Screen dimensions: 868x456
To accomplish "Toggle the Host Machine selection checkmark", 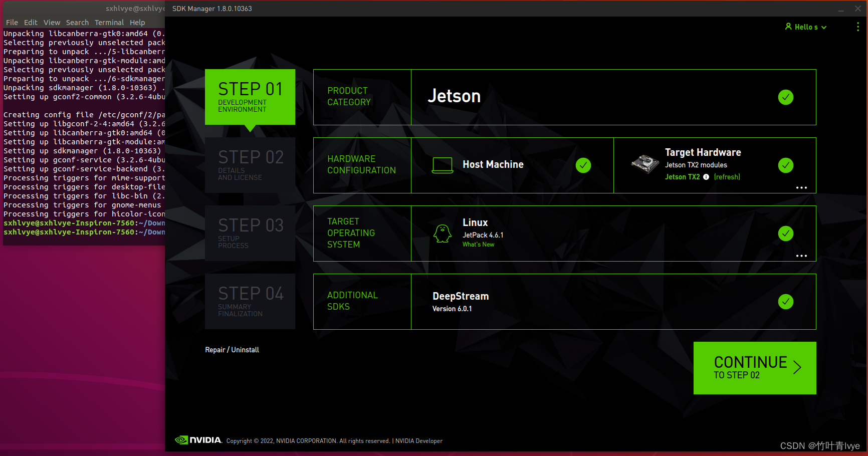I will [x=583, y=164].
